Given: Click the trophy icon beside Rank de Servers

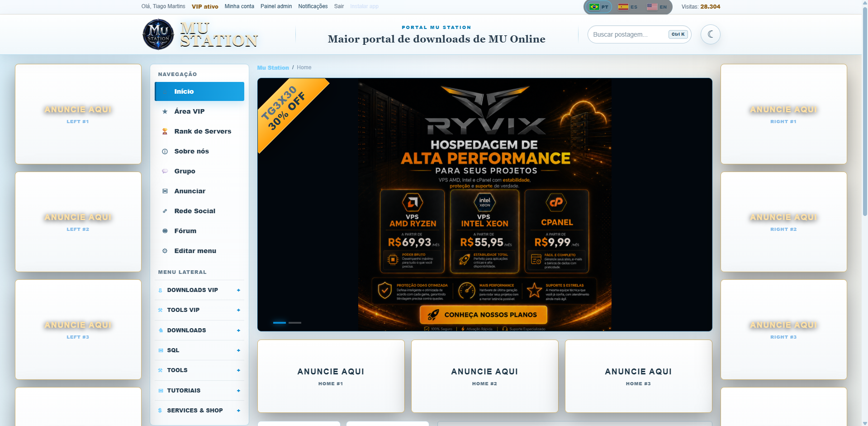Looking at the screenshot, I should pyautogui.click(x=165, y=131).
